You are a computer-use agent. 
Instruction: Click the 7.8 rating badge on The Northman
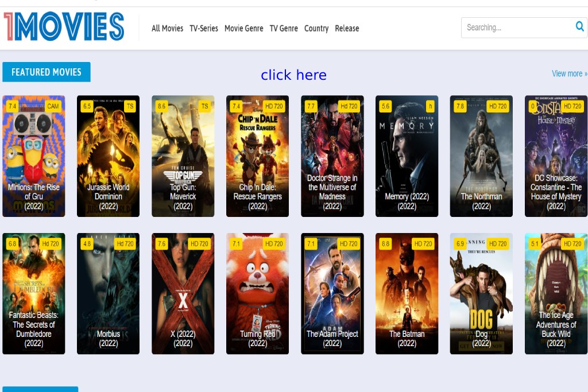click(460, 106)
